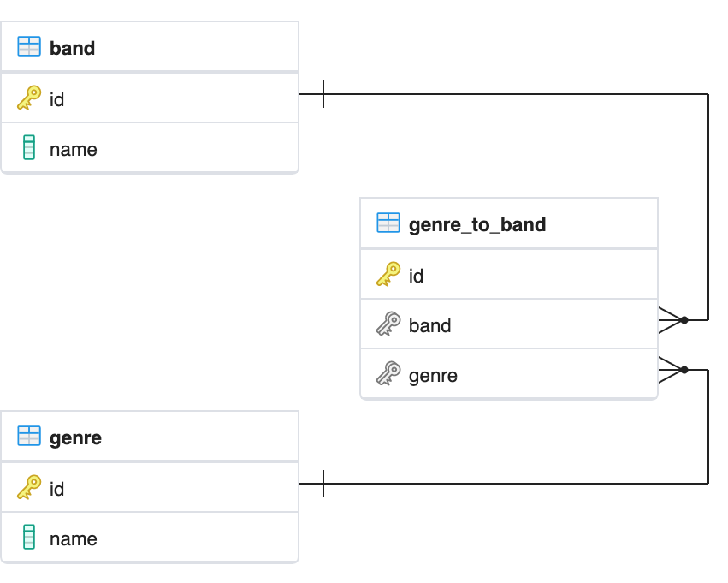Click the column icon next to genre name
The height and width of the screenshot is (583, 728).
[29, 537]
